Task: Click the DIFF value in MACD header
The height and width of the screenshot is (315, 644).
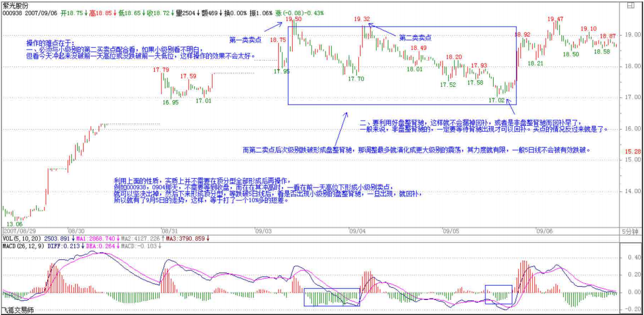Action: tap(63, 245)
